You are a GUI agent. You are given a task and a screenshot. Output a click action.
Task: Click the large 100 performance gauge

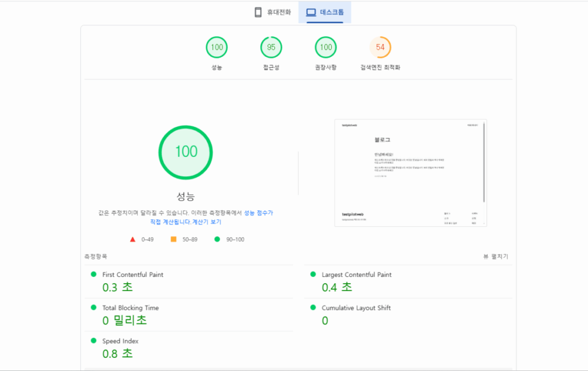point(186,152)
